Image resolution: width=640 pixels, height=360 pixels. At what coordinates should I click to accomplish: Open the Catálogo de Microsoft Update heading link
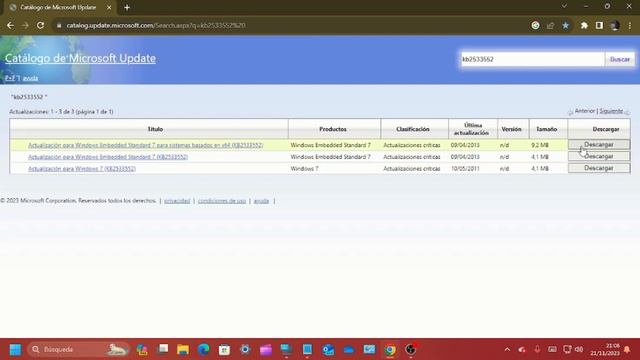pyautogui.click(x=80, y=58)
